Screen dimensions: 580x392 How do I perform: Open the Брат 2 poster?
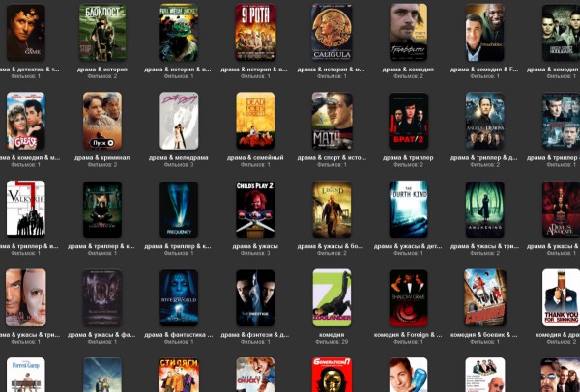point(409,121)
